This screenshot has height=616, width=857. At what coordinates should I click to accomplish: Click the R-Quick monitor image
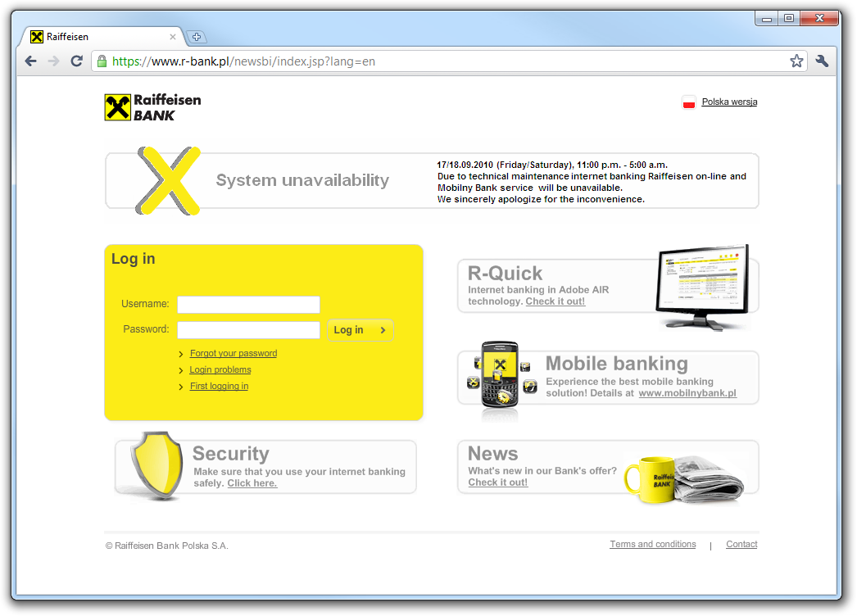(702, 288)
